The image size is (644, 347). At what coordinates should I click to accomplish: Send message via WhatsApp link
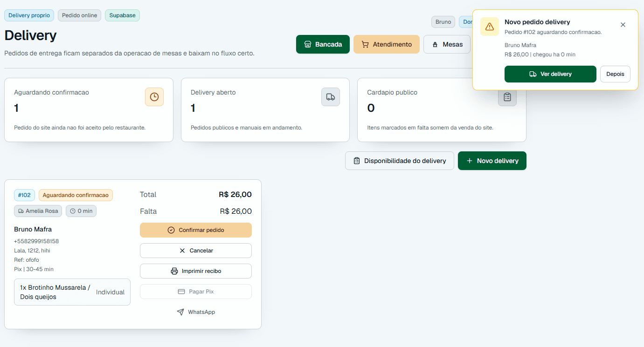(196, 312)
